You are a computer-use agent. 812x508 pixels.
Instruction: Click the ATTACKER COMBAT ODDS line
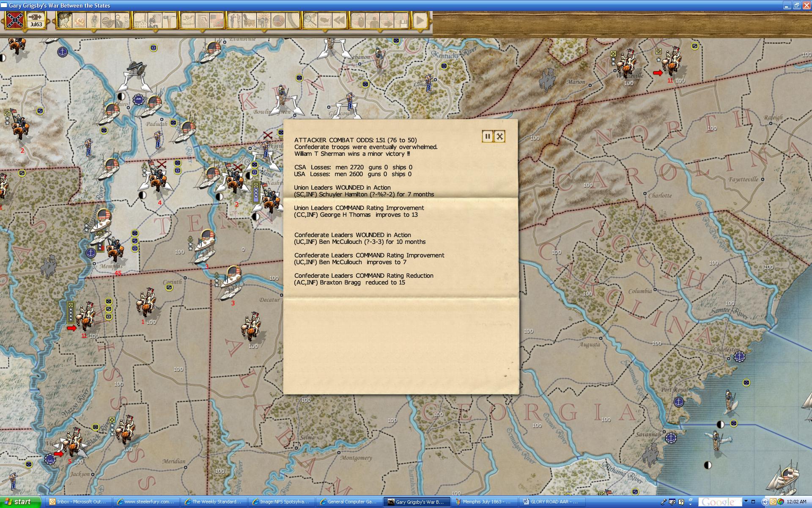coord(356,140)
